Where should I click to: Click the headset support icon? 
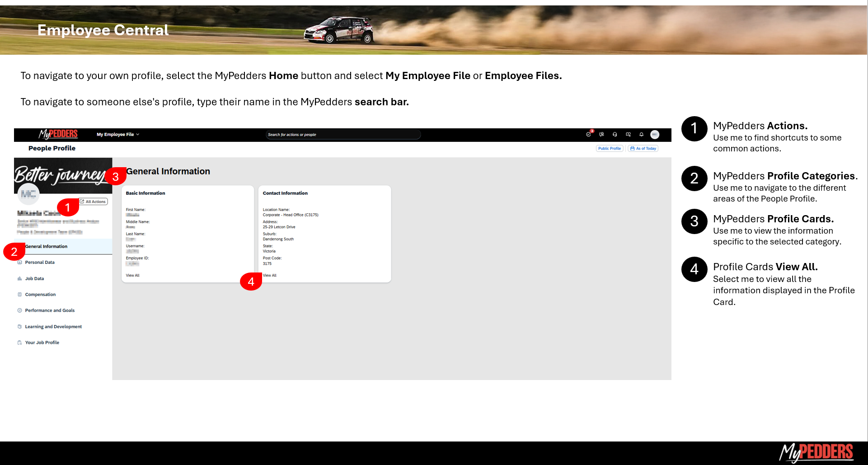615,135
